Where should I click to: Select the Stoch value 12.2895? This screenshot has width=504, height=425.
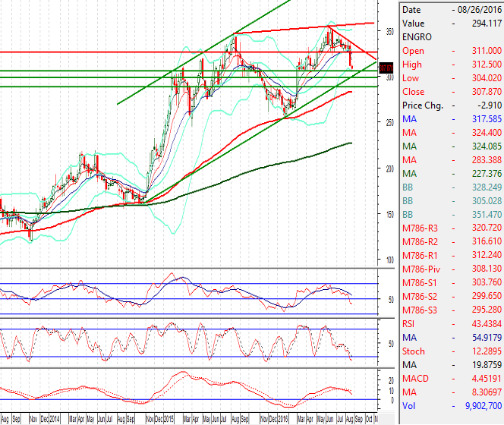point(487,351)
